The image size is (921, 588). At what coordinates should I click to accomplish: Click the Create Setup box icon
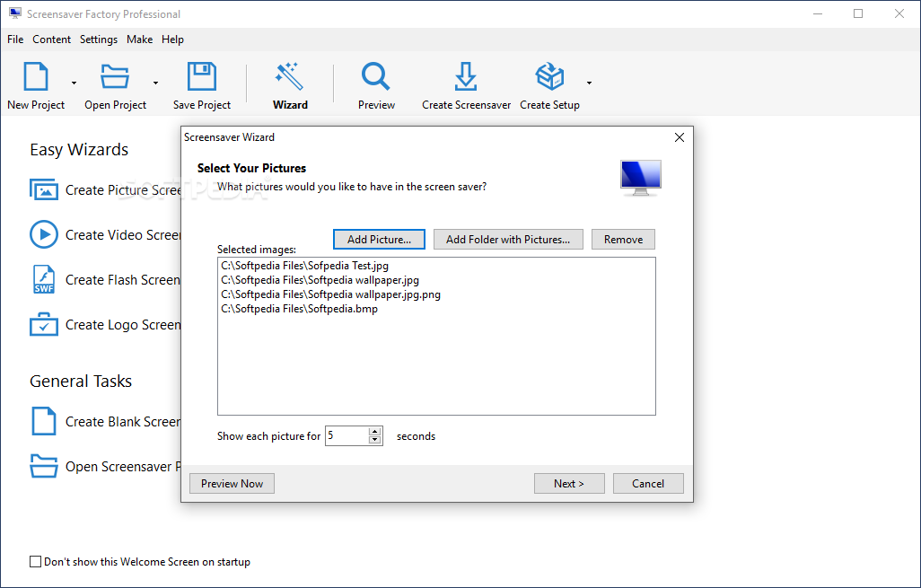tap(549, 76)
